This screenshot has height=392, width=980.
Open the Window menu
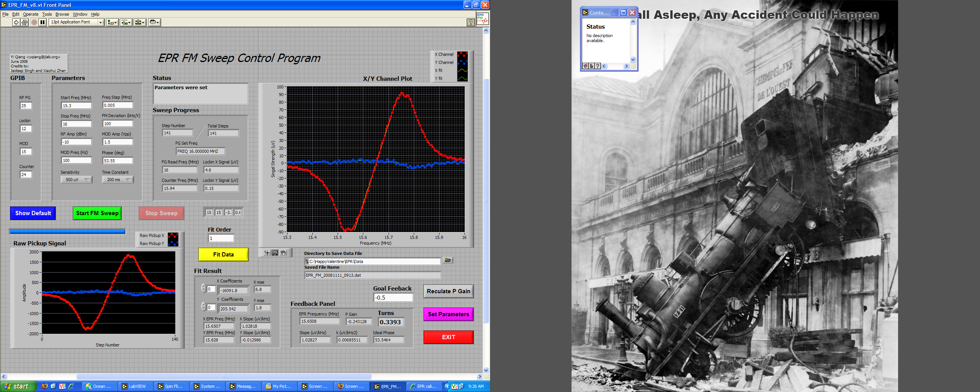tap(80, 14)
